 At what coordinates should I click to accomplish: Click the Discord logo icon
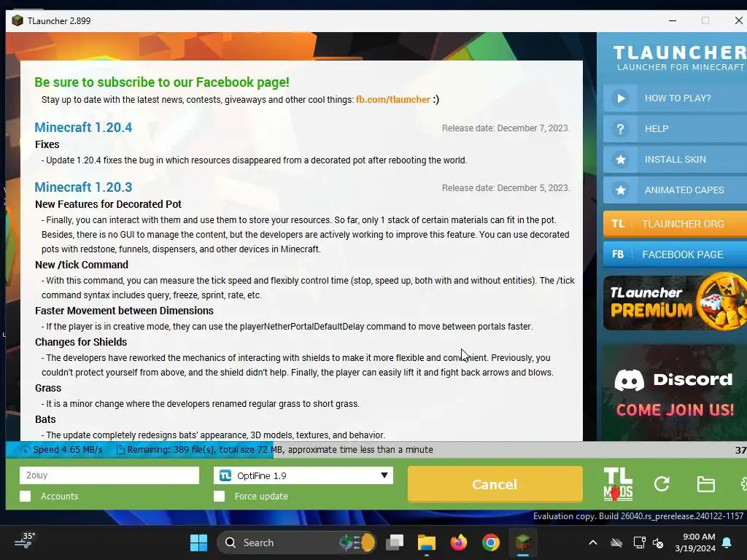630,380
